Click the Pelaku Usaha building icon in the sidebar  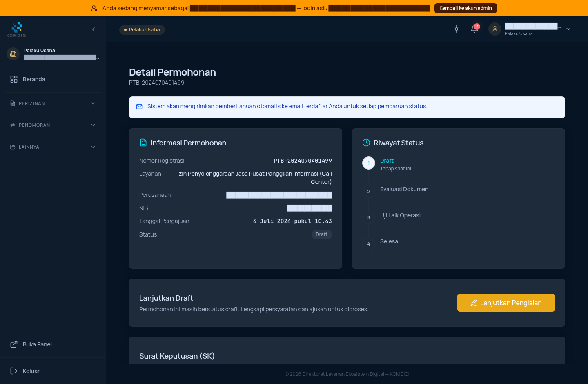13,54
